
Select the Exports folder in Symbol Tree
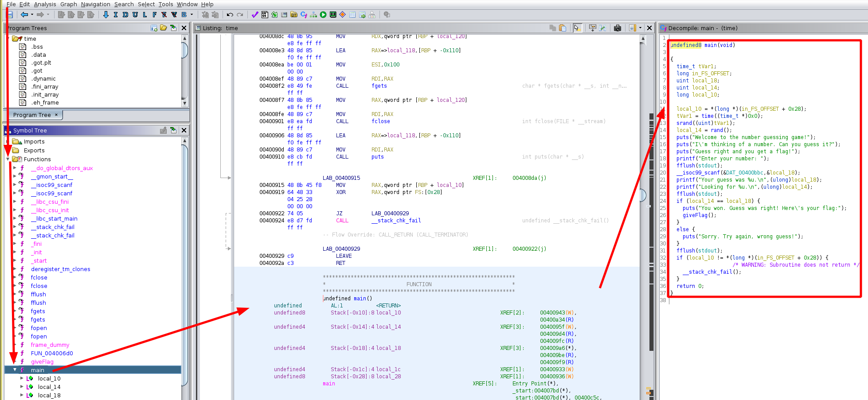click(34, 151)
